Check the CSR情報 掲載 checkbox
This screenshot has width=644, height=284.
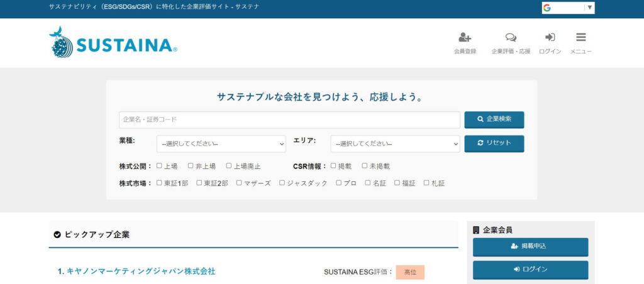tap(333, 166)
